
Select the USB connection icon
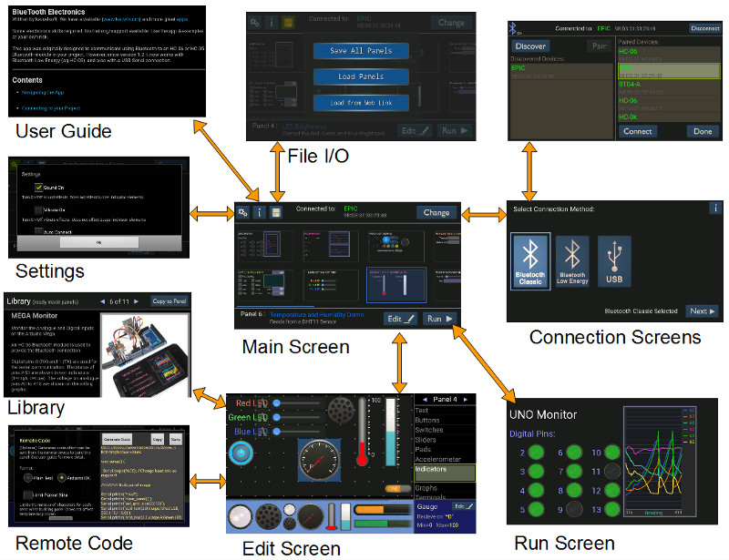click(x=613, y=260)
